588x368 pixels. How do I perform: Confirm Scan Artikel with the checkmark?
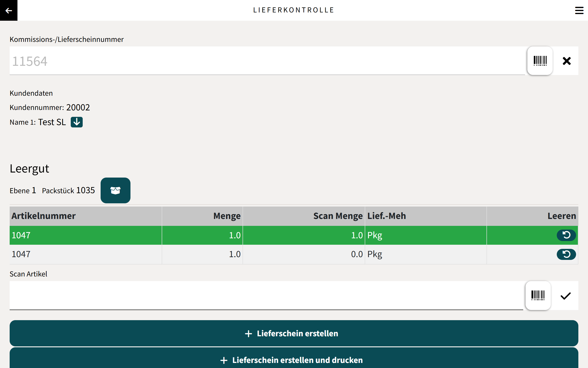[565, 296]
